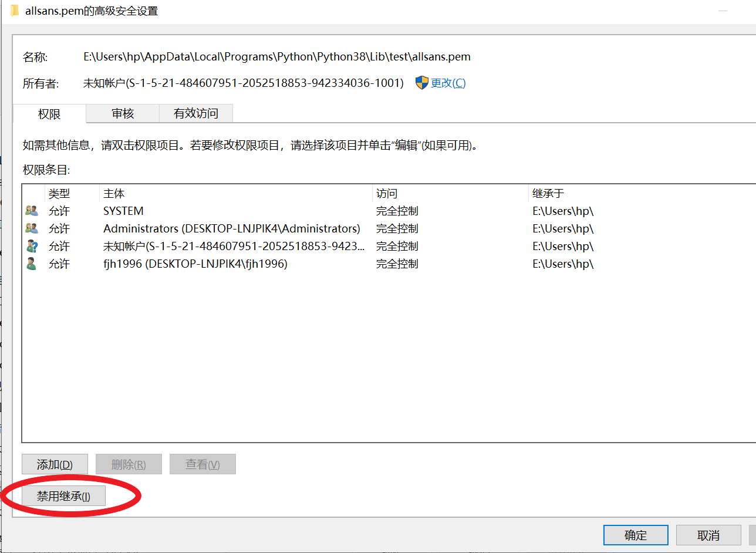Select the SYSTEM group icon

coord(32,211)
